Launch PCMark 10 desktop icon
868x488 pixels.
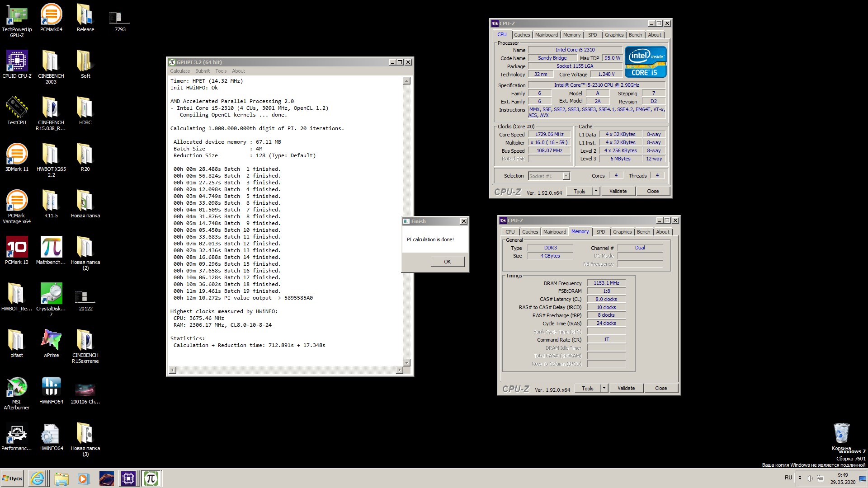(17, 250)
